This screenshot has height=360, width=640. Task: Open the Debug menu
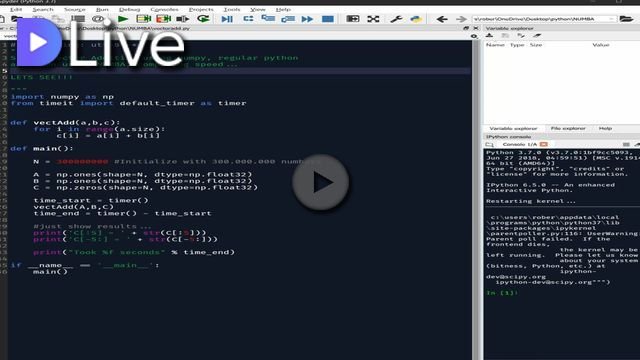coord(129,9)
